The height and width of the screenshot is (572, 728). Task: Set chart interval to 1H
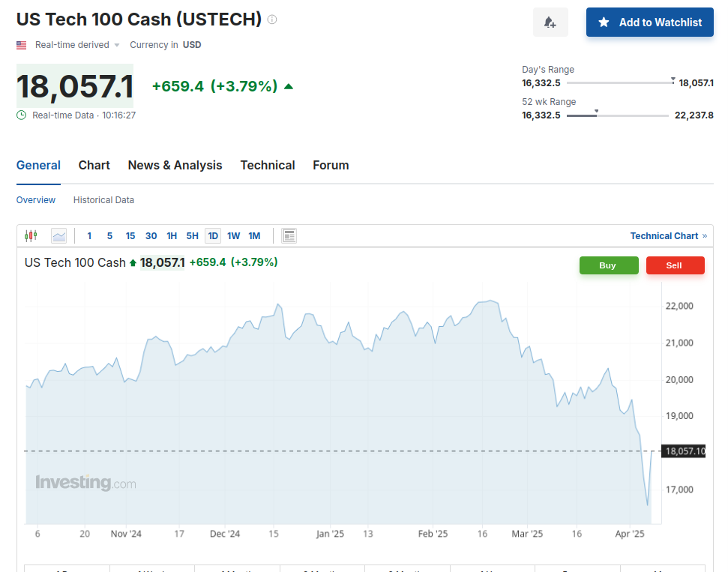(x=172, y=236)
